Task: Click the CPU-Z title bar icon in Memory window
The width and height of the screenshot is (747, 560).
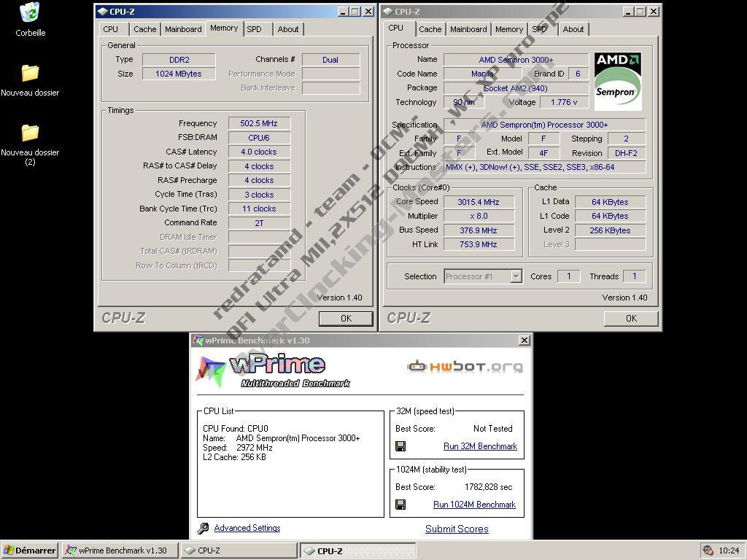Action: (102, 12)
